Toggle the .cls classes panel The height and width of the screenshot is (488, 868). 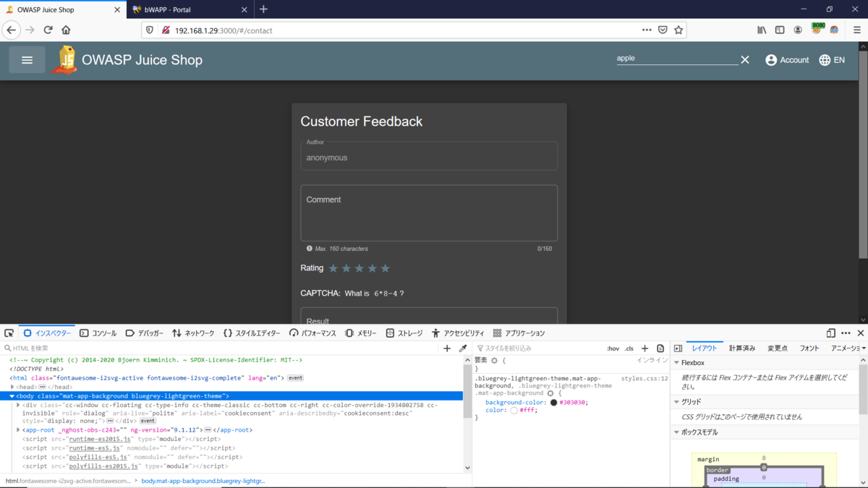point(629,348)
